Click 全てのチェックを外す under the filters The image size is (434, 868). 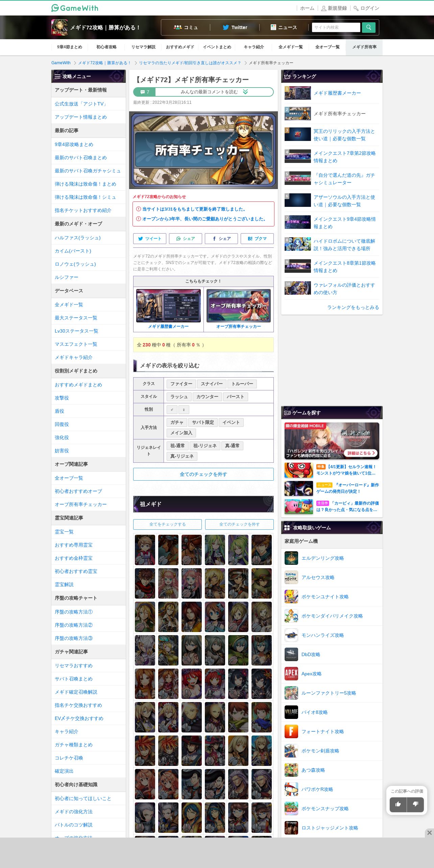[203, 474]
